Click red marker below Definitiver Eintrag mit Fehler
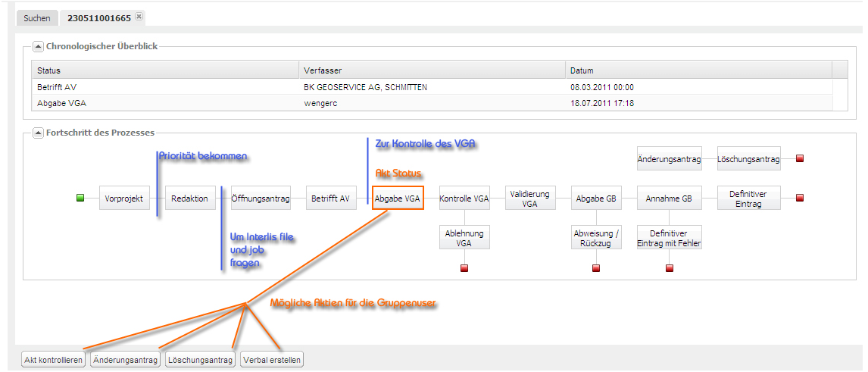Image resolution: width=868 pixels, height=372 pixels. click(x=669, y=268)
